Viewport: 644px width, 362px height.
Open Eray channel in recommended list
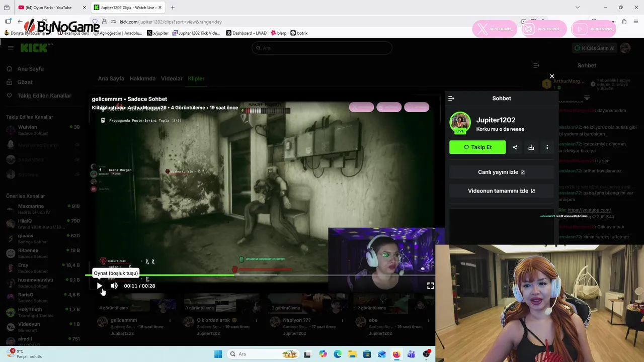43,268
